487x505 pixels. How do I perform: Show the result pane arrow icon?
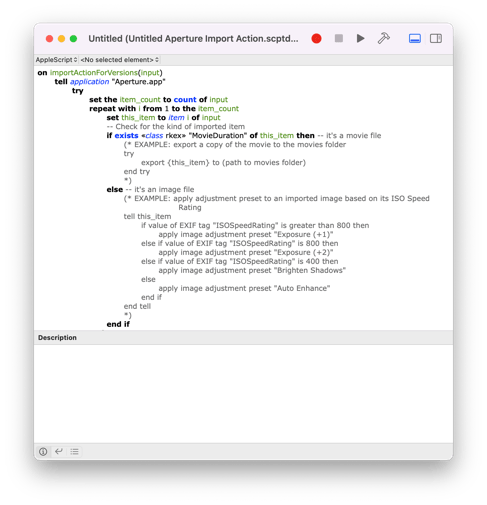pos(59,451)
